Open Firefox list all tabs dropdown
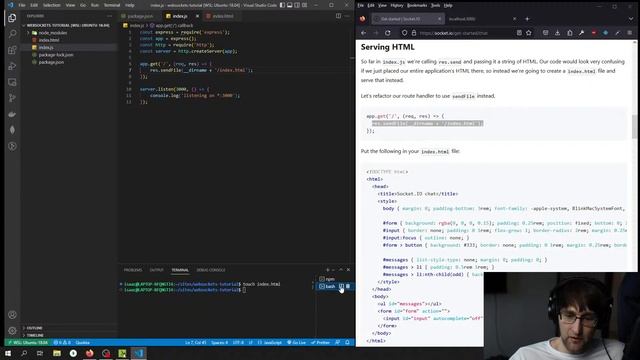The image size is (640, 360). point(631,19)
